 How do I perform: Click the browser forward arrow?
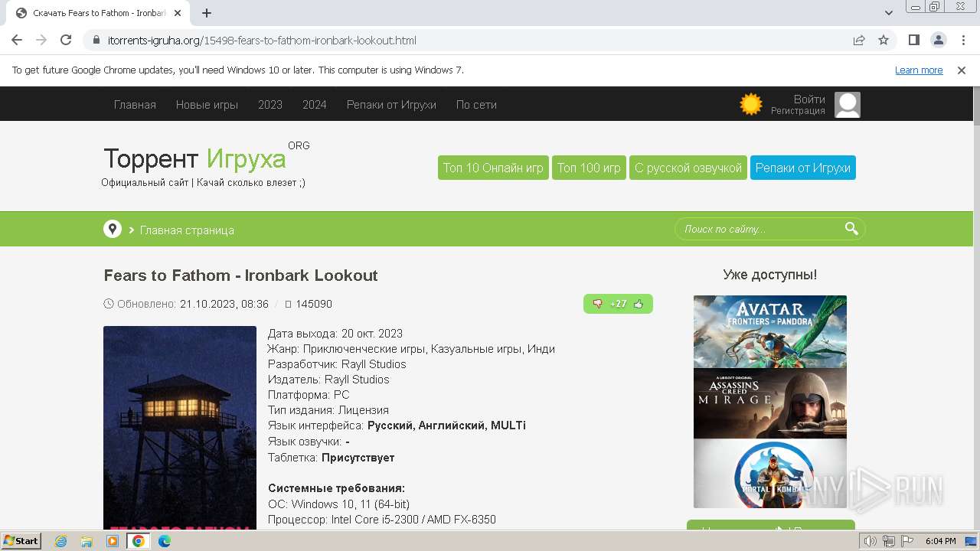[x=41, y=40]
